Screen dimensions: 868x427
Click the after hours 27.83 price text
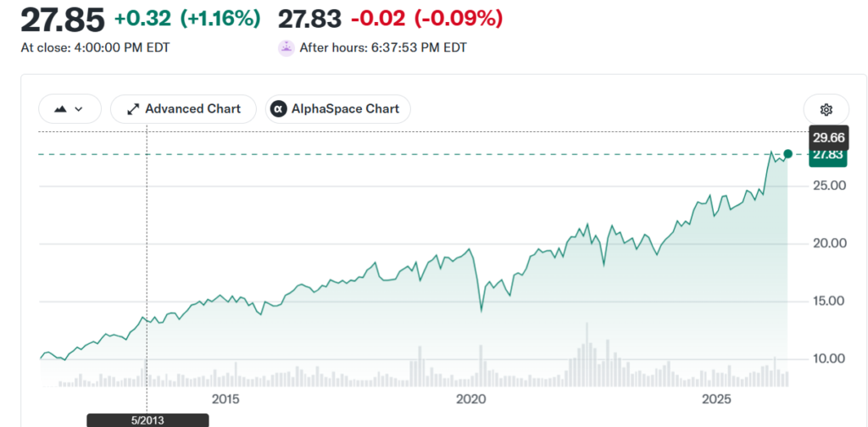[x=309, y=19]
